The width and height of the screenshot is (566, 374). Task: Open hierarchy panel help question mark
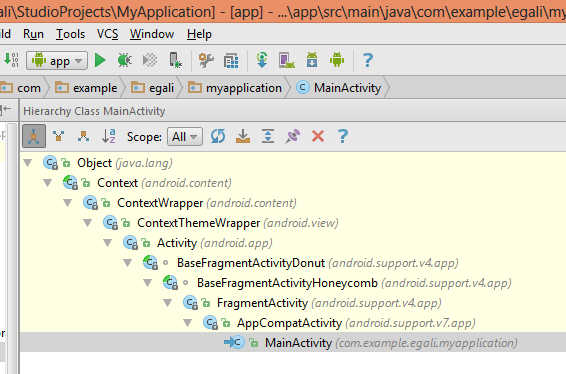[x=343, y=136]
